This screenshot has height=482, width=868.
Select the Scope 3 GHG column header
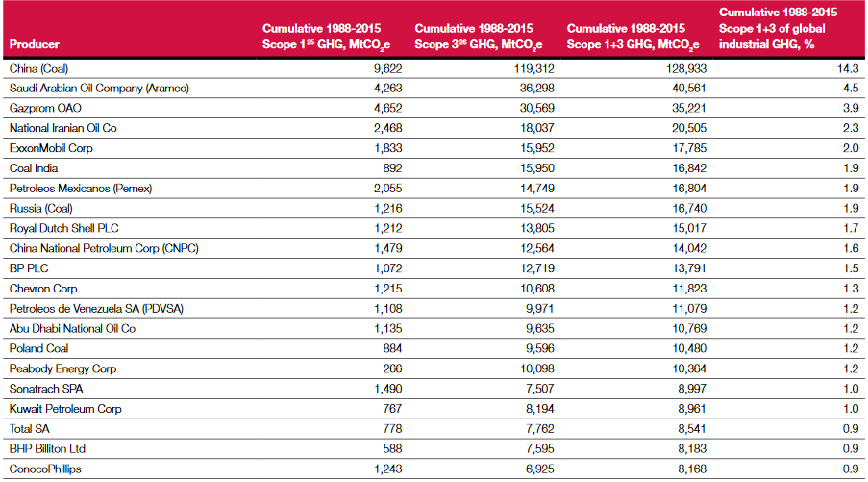[479, 37]
